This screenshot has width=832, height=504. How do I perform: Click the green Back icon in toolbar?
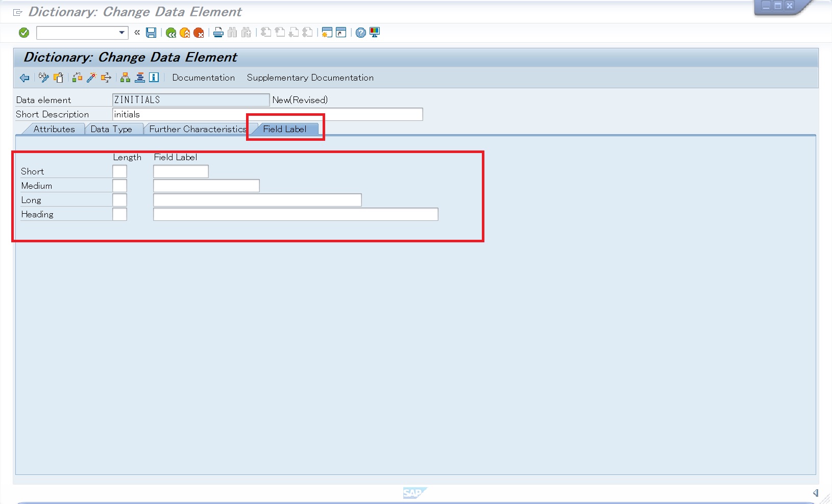pos(171,33)
